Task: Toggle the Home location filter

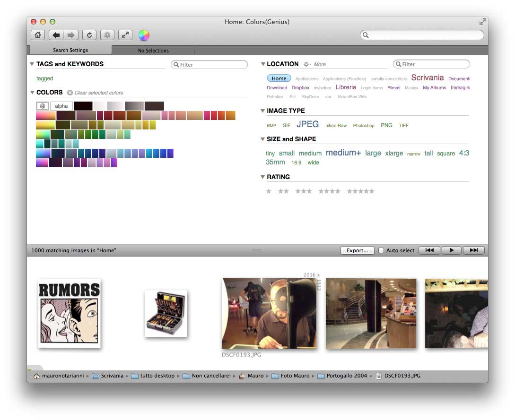Action: tap(279, 78)
